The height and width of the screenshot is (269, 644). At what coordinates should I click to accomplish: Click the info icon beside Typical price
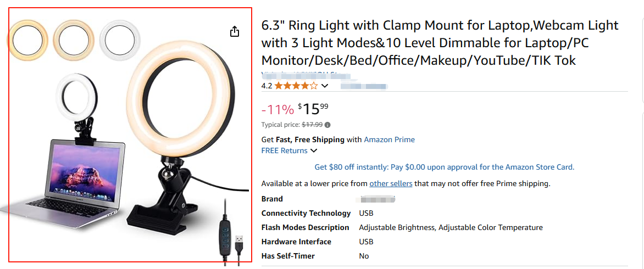(x=328, y=125)
